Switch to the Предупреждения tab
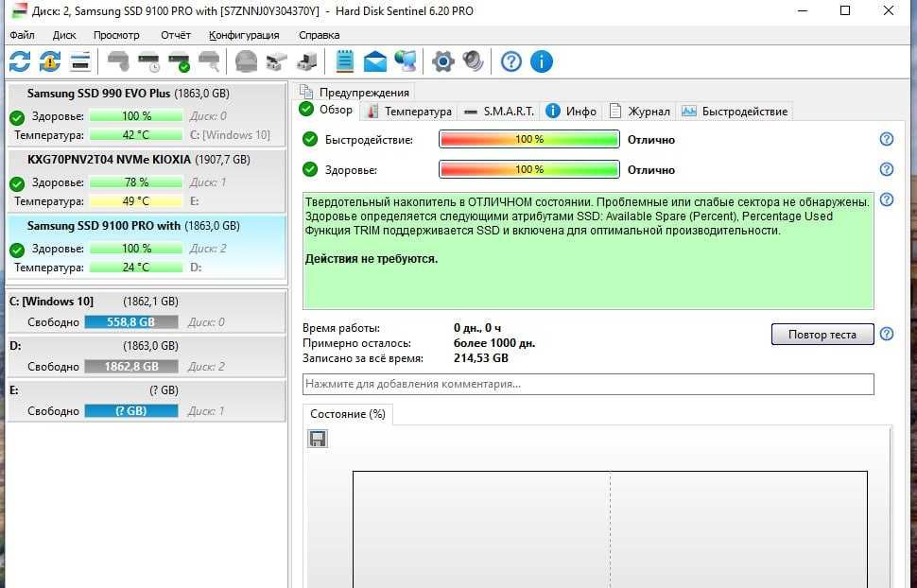This screenshot has width=917, height=588. [x=354, y=92]
